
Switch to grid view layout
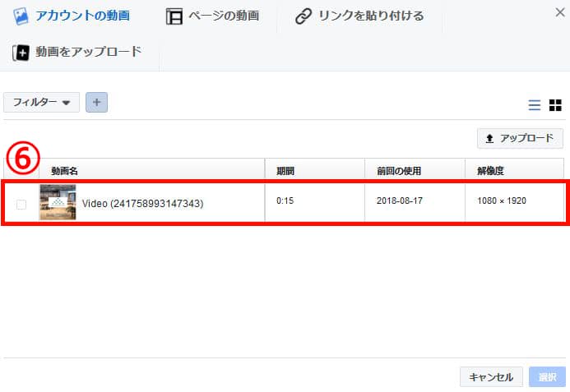click(555, 104)
